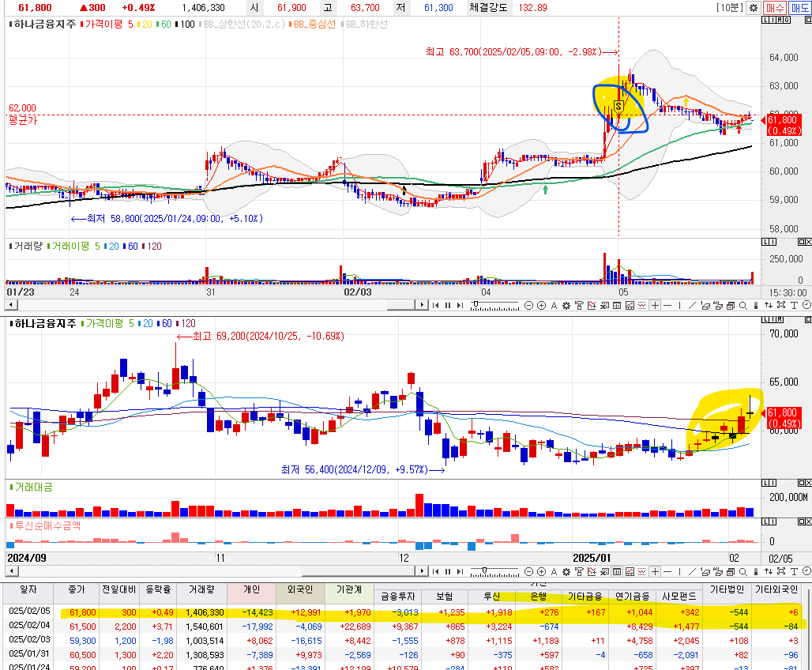
Task: Open chart settings gear beside 매수 button
Action: pos(754,8)
